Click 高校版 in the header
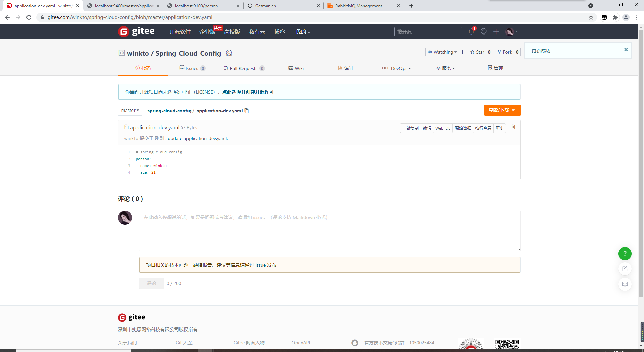 pos(232,32)
